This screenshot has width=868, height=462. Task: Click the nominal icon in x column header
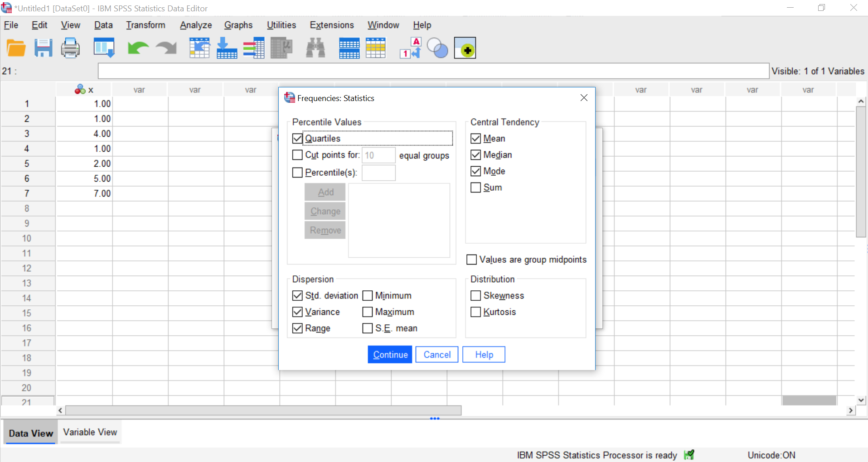[x=80, y=89]
